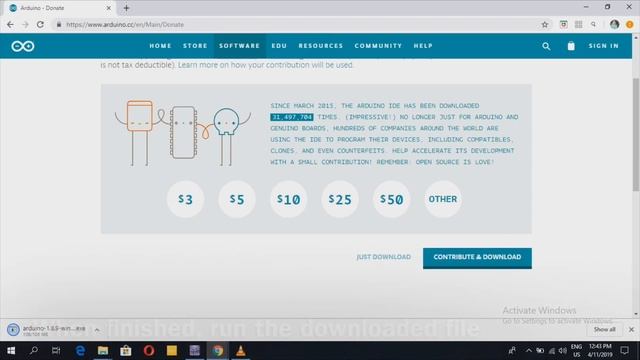Open the site search magnifier icon

click(x=546, y=46)
